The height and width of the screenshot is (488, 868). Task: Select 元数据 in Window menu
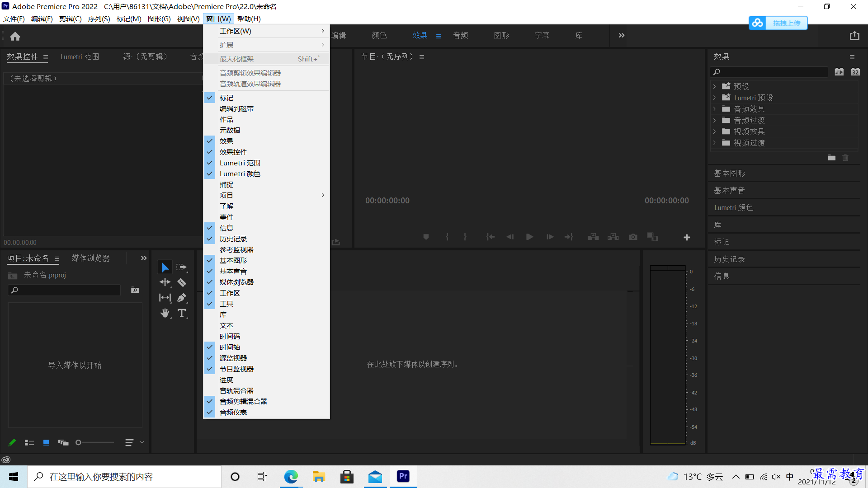point(267,130)
